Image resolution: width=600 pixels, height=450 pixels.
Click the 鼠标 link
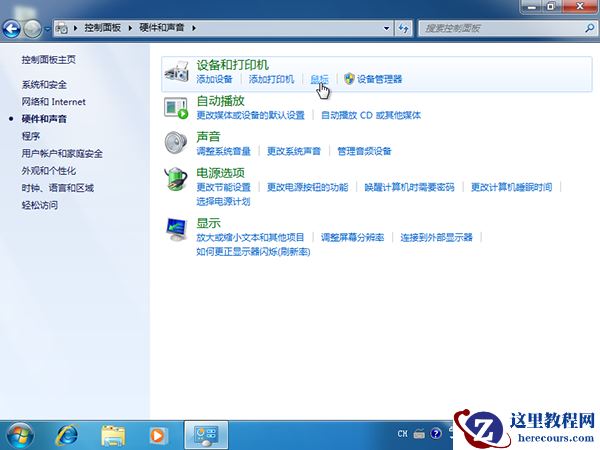tap(319, 79)
